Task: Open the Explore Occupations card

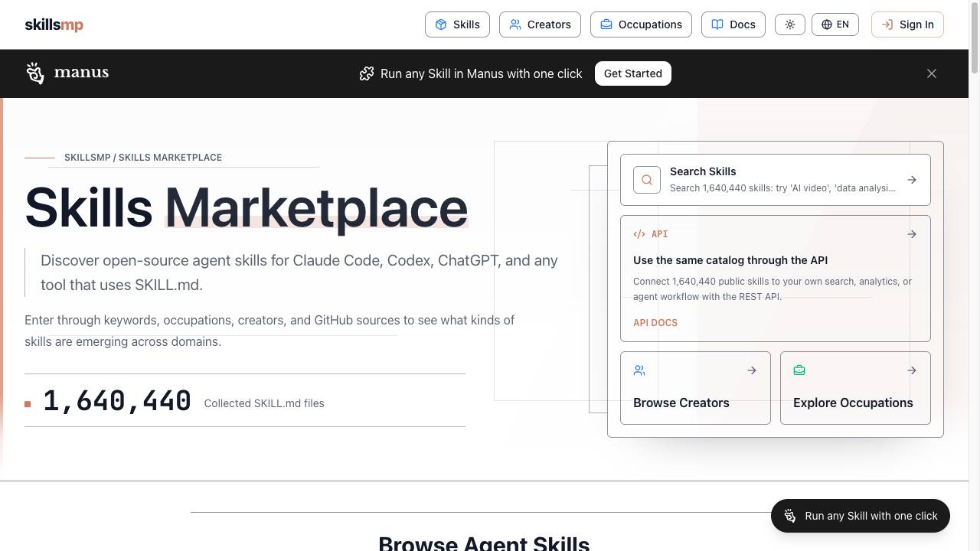Action: [x=855, y=388]
